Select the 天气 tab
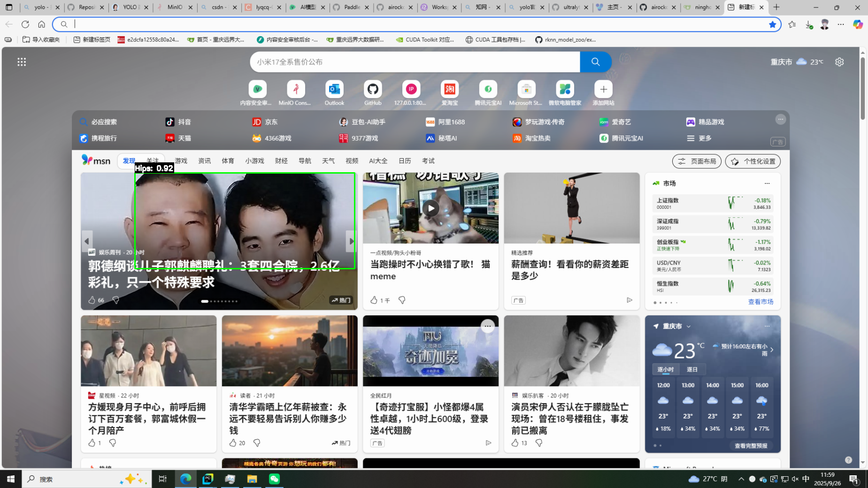 click(x=328, y=161)
